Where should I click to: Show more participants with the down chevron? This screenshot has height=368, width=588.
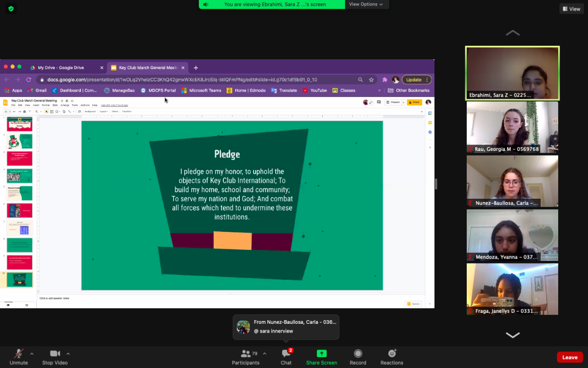tap(513, 335)
